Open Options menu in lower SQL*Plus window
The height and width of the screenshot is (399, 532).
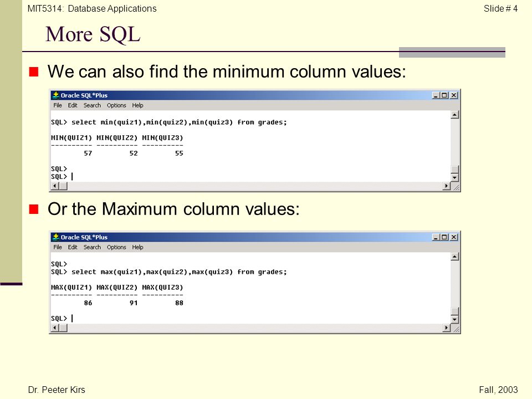coord(116,247)
